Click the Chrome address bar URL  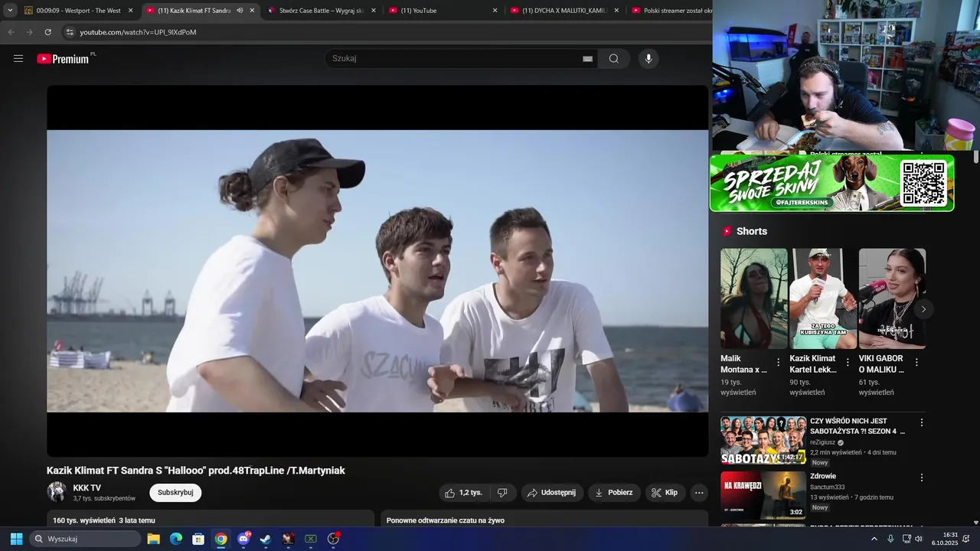coord(138,32)
